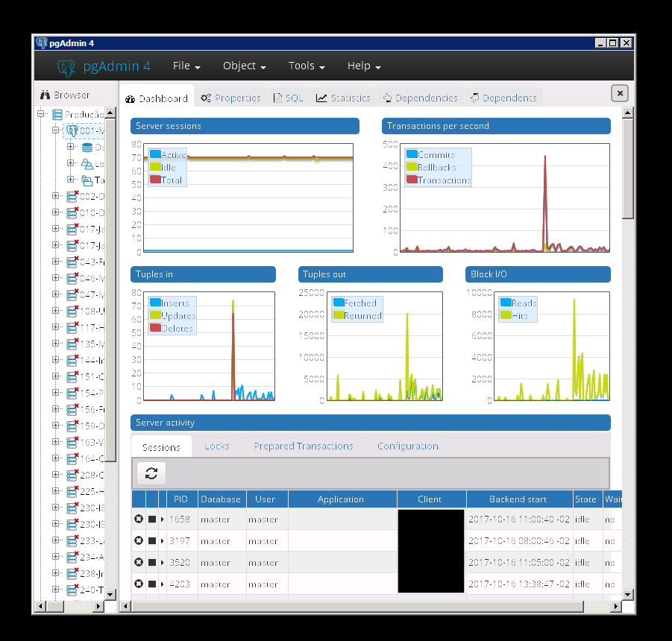Click the Databases icon in the tree

coord(87,147)
